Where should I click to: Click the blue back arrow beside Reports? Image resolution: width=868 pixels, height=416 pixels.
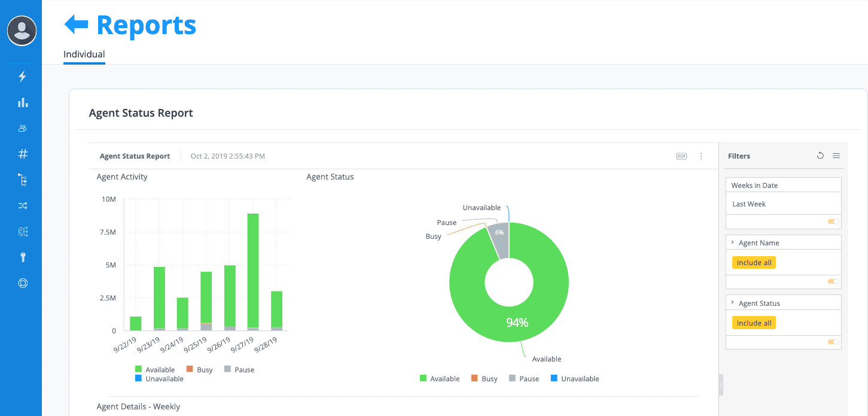tap(76, 25)
